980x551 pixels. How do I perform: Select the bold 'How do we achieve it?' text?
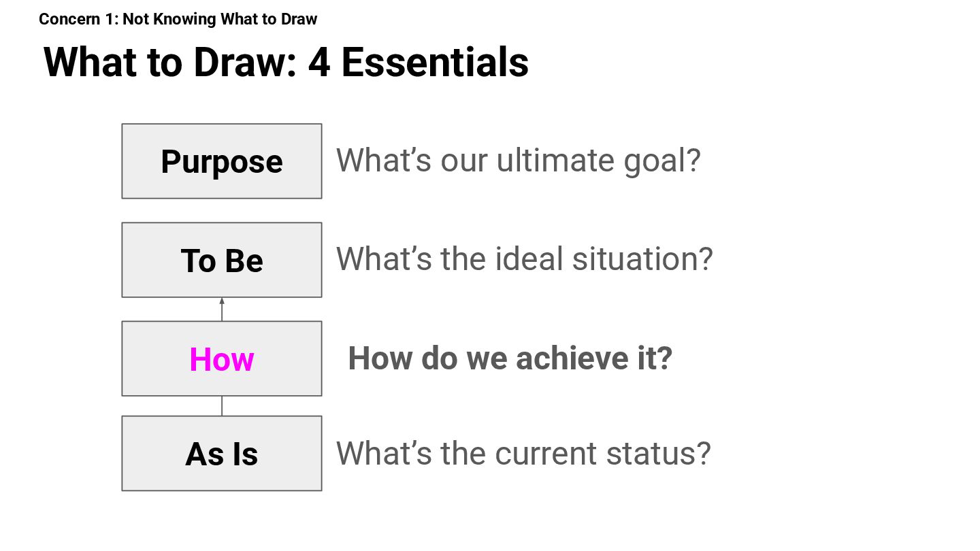tap(510, 358)
